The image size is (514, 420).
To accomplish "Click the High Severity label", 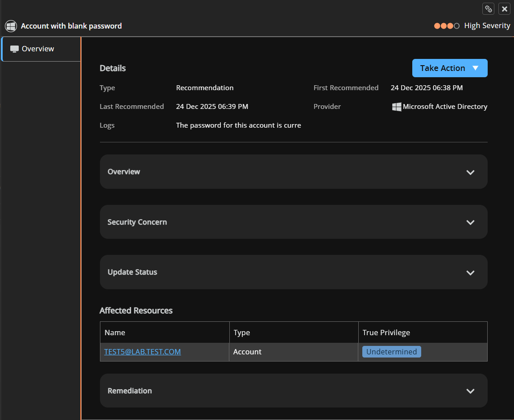I will click(x=487, y=26).
